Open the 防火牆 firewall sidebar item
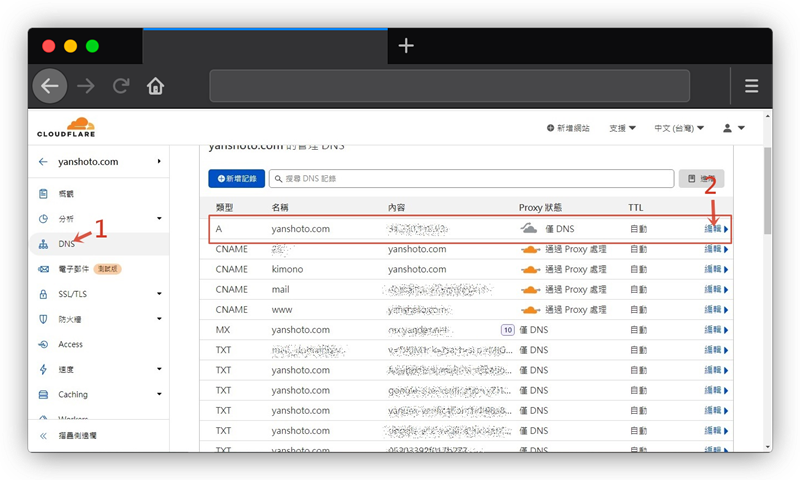800x480 pixels. point(70,319)
